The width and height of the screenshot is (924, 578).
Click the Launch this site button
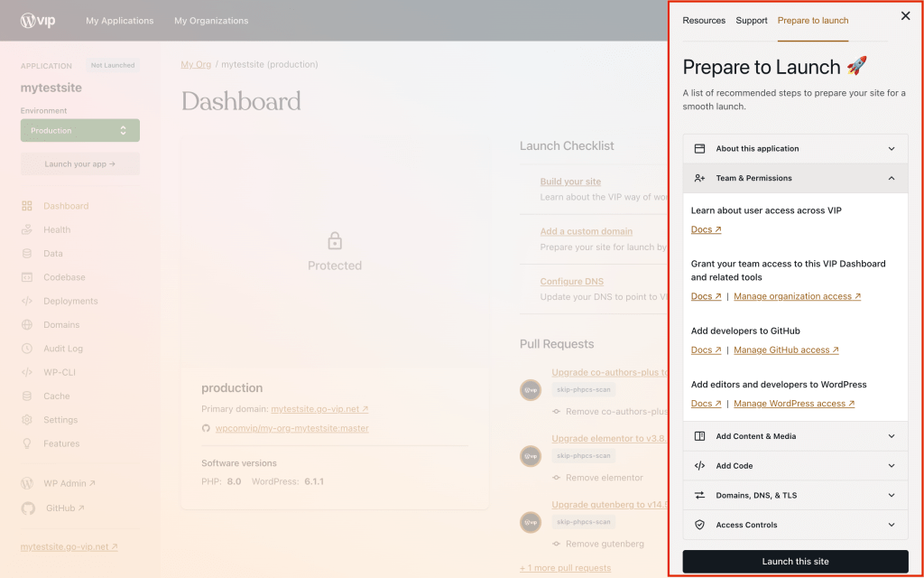(796, 562)
